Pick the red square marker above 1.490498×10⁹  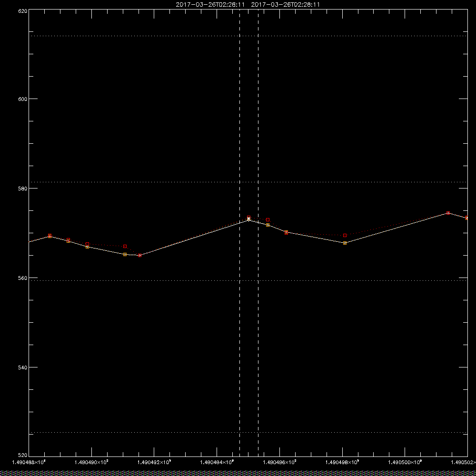[x=345, y=235]
